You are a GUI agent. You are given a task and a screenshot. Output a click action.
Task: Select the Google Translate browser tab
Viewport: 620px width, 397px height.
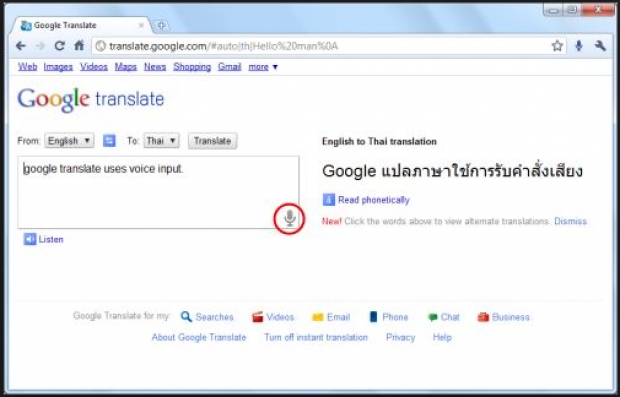(81, 25)
